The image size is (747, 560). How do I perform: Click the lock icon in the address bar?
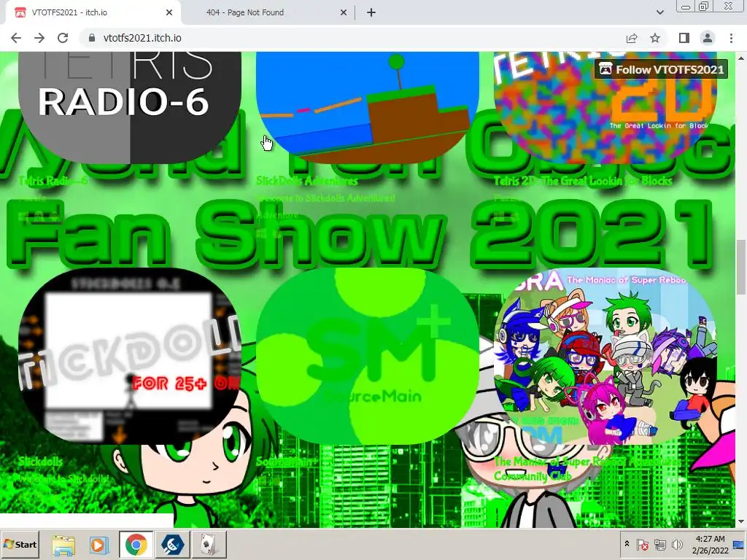(x=92, y=38)
